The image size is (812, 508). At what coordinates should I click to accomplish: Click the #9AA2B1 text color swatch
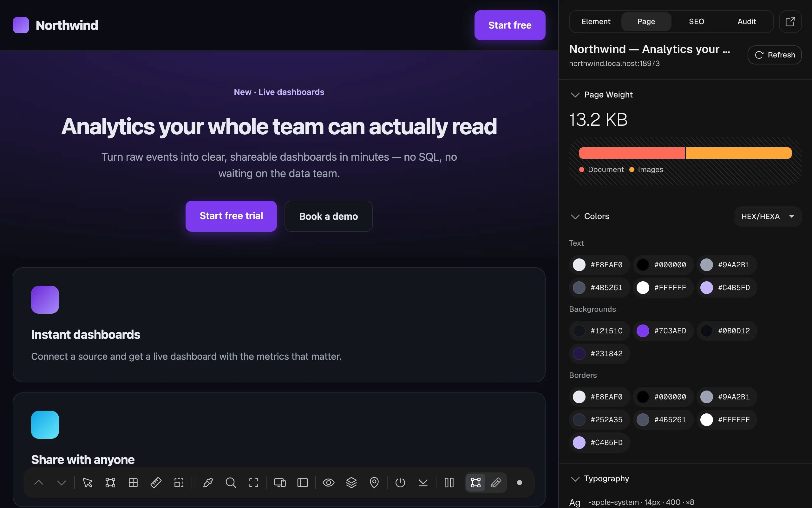727,265
